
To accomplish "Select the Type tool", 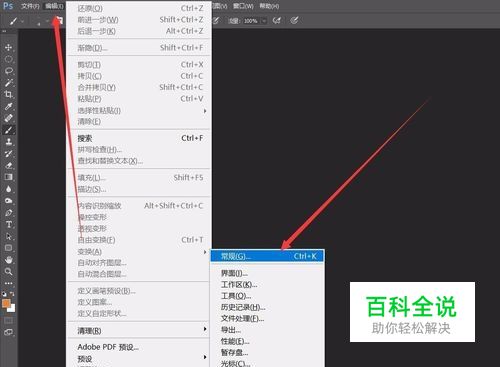I will 9,224.
